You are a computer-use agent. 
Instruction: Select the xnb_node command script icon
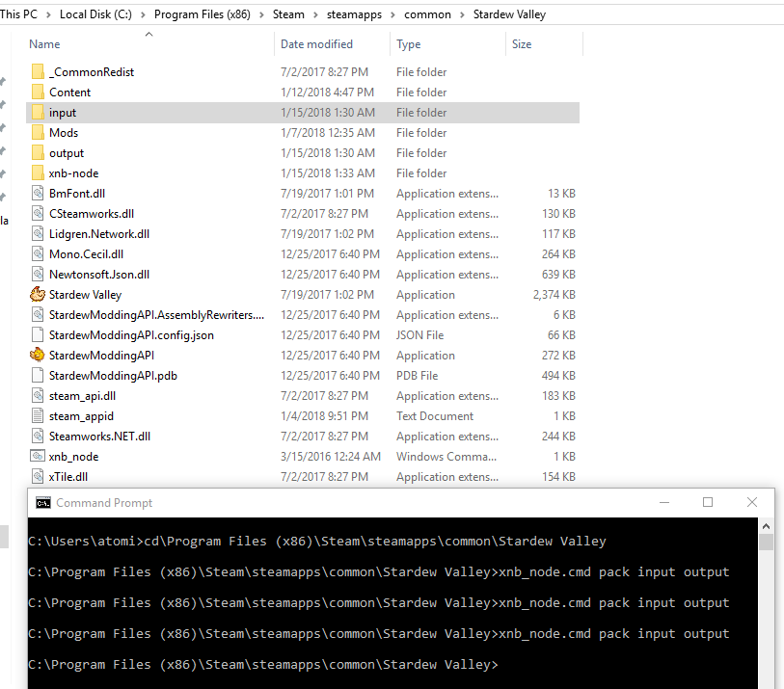point(37,456)
